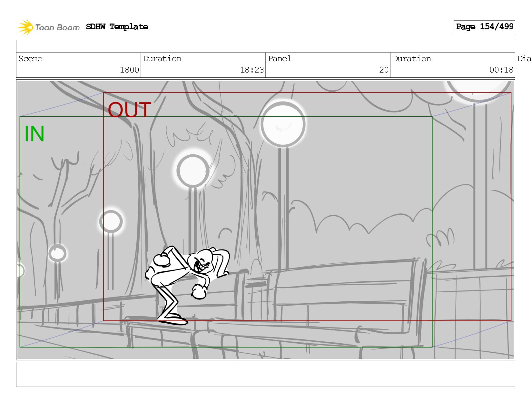Click the storyboard panel character drawing

(x=187, y=286)
